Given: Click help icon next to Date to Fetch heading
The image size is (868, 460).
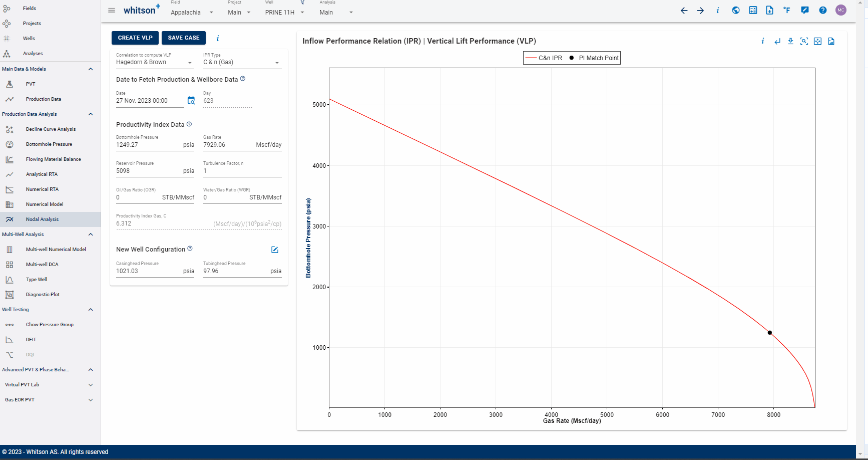Looking at the screenshot, I should tap(243, 79).
